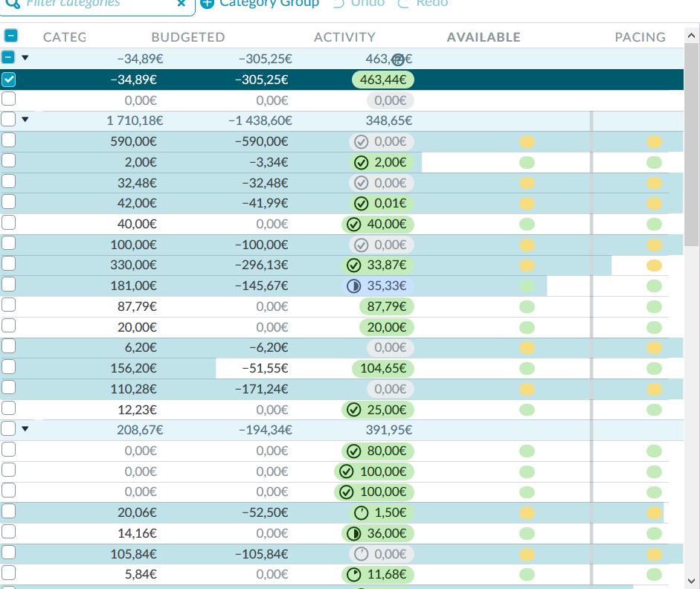This screenshot has width=700, height=589.
Task: Click the yellow pacing dot in the 590,00€ row
Action: [654, 142]
